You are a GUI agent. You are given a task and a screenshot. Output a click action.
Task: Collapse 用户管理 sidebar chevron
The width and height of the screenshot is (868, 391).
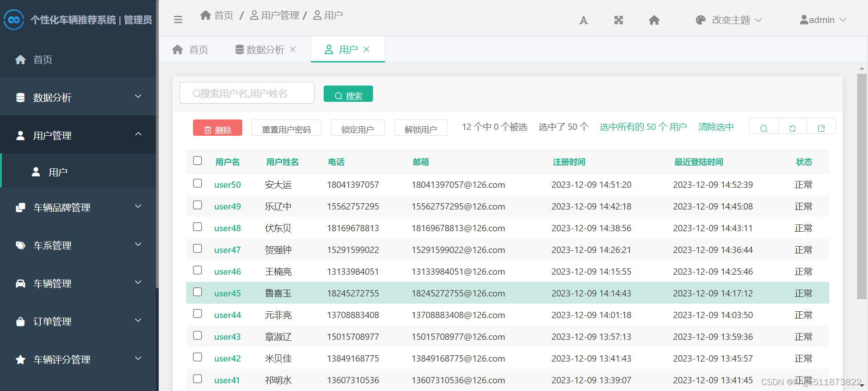click(x=138, y=134)
